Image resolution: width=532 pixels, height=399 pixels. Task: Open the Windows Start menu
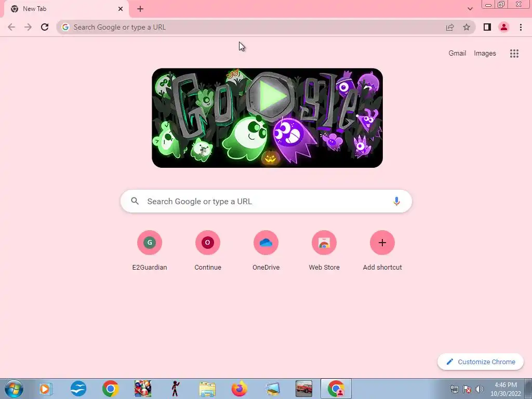(14, 389)
